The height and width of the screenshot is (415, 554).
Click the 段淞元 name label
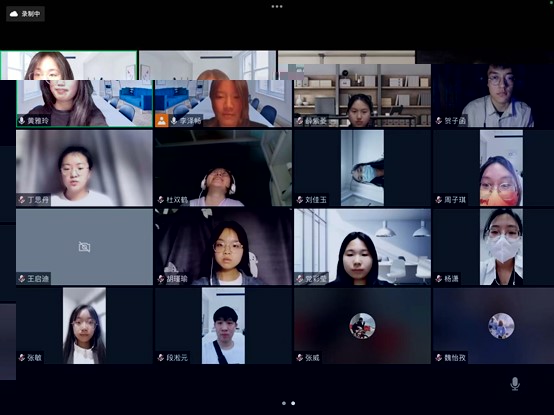pos(177,358)
